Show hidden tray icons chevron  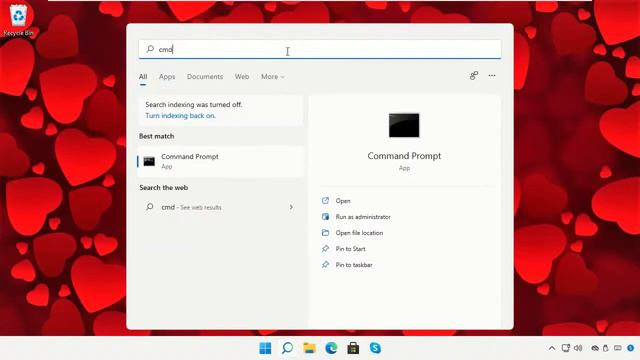(552, 348)
